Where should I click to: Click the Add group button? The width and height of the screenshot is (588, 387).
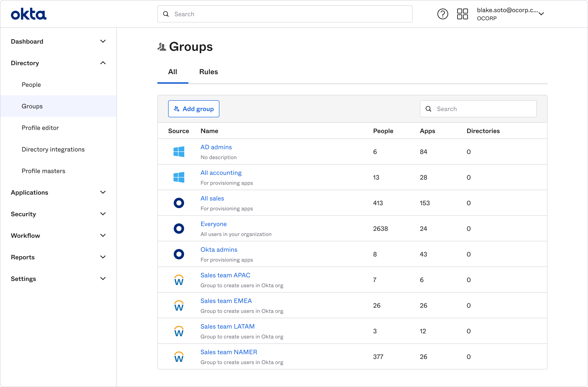194,109
